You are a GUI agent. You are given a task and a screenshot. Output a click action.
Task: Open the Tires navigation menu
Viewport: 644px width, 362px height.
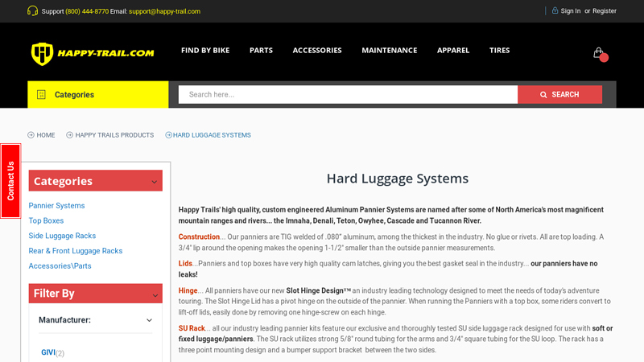pos(499,50)
